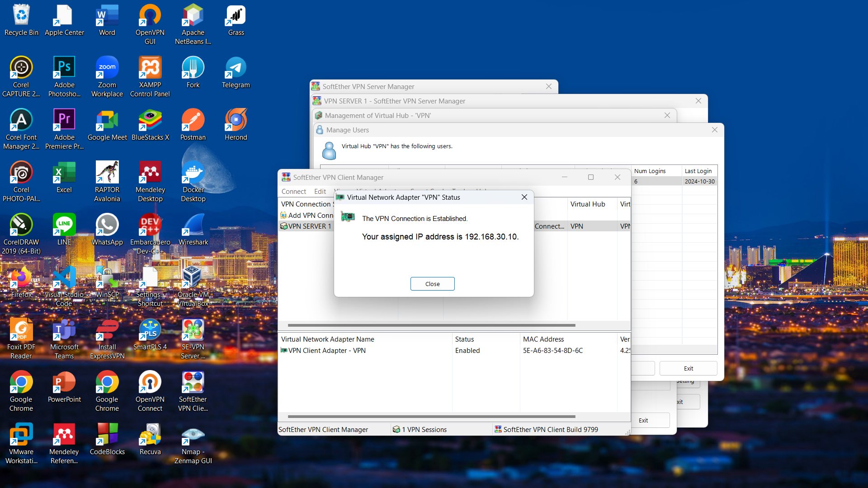Open Recuva desktop shortcut
This screenshot has width=868, height=488.
(150, 440)
